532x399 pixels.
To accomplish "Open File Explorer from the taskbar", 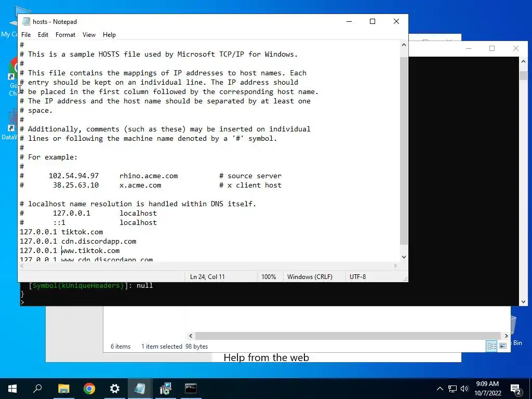I will point(63,389).
